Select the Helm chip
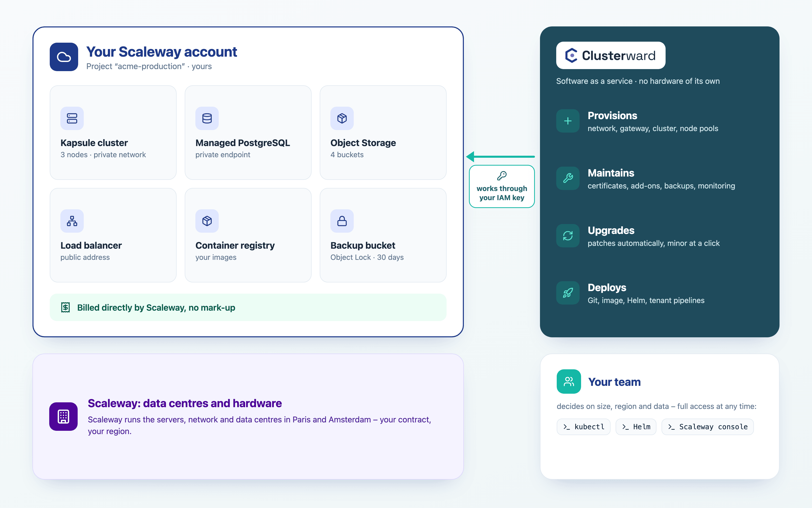The image size is (812, 508). click(636, 427)
